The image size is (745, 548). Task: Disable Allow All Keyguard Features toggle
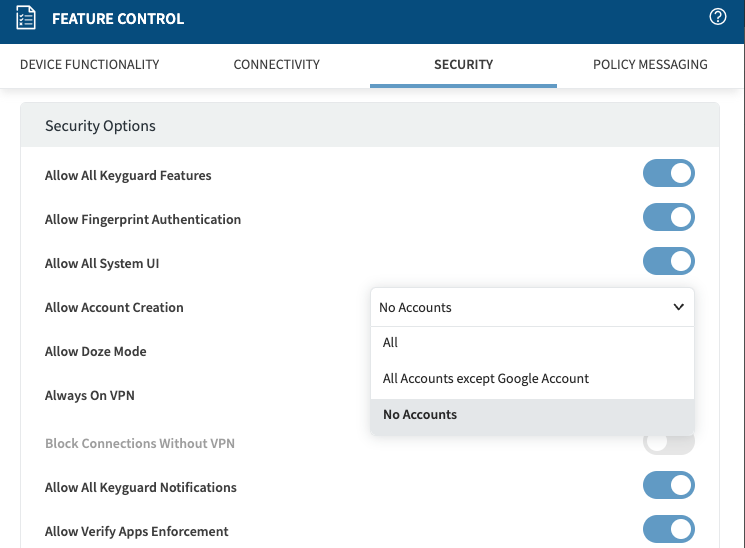coord(668,174)
